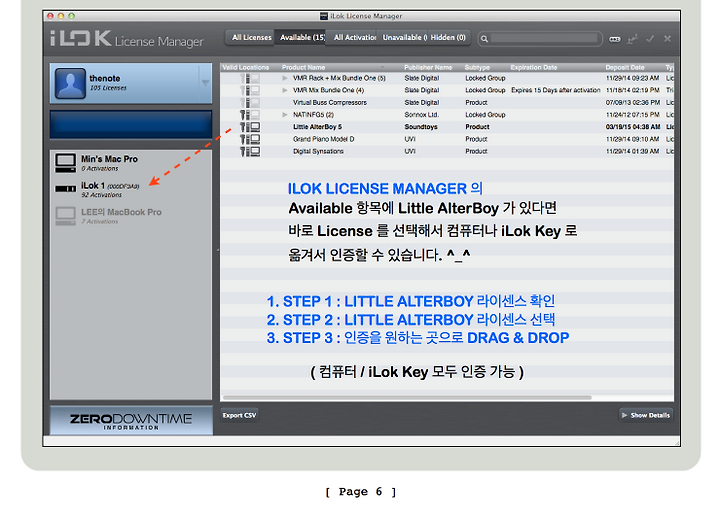Sort by Publisher Name column header

click(428, 67)
